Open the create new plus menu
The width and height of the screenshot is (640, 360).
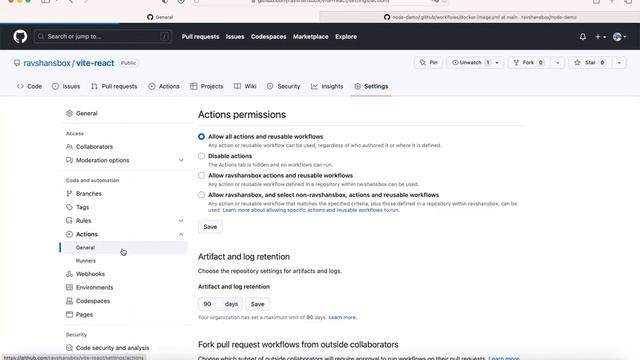pos(600,37)
